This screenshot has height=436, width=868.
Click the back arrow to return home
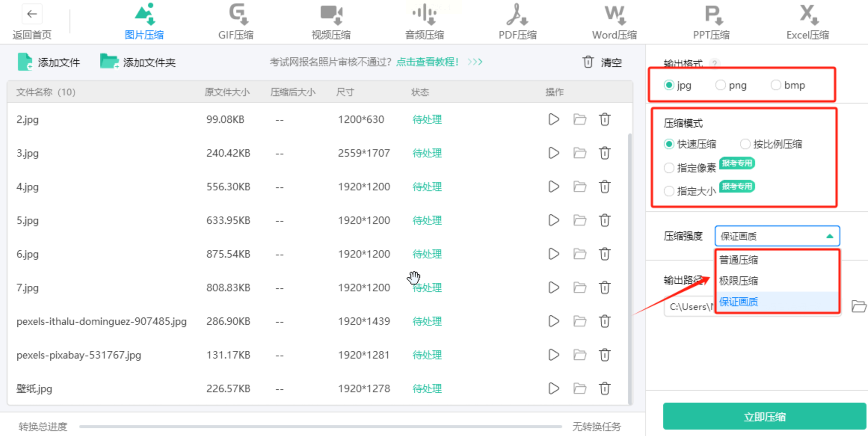coord(32,14)
